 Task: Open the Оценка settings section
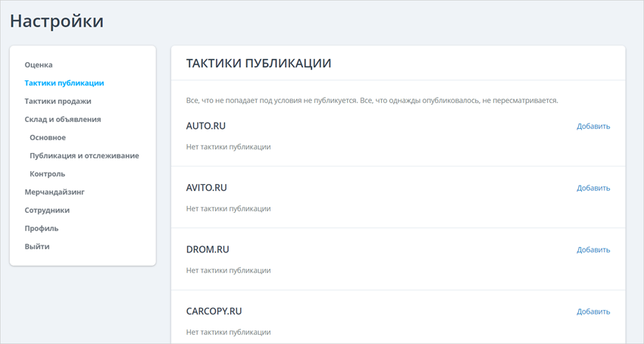coord(39,65)
